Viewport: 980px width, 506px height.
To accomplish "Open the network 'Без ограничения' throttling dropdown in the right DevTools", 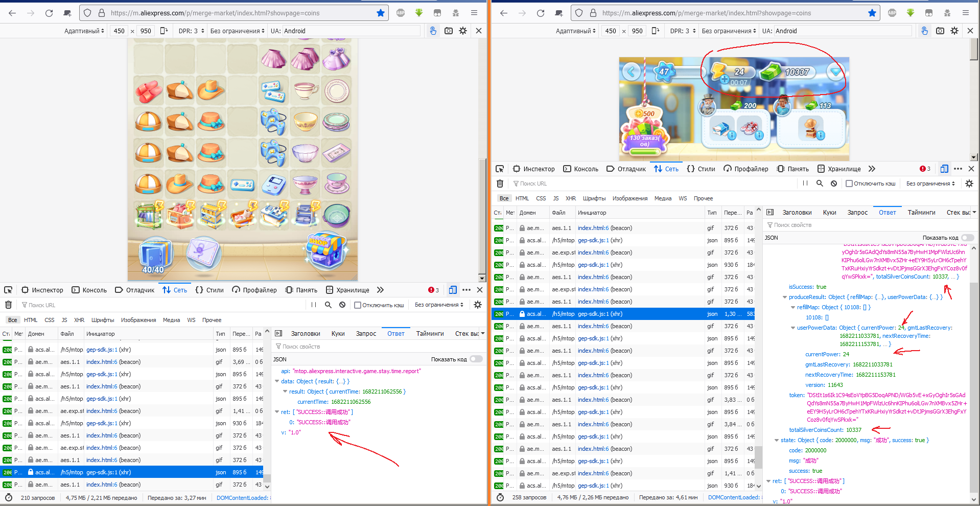I will coord(930,183).
